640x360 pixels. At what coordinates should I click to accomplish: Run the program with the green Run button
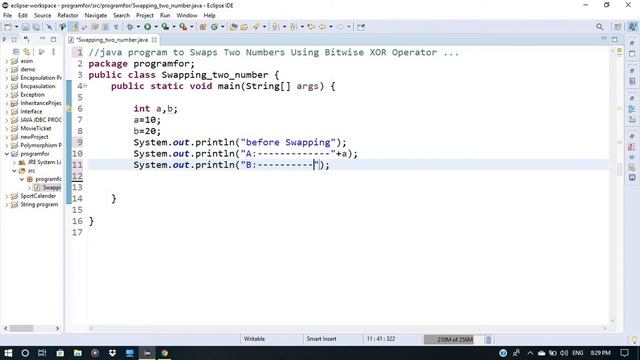click(147, 27)
